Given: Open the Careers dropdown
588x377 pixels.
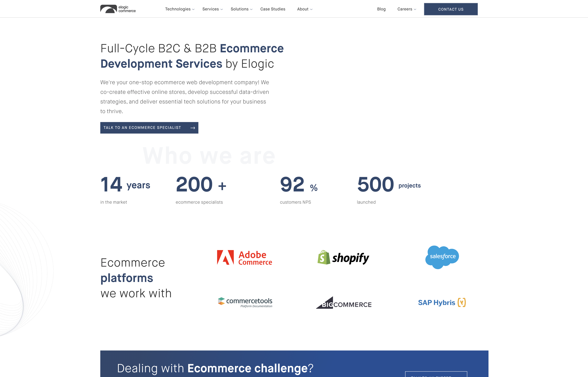Looking at the screenshot, I should 406,9.
